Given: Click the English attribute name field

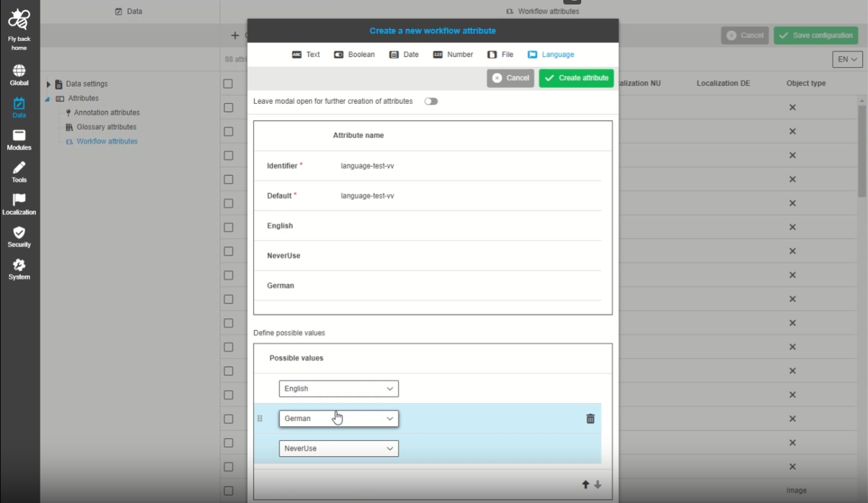Looking at the screenshot, I should click(x=468, y=226).
